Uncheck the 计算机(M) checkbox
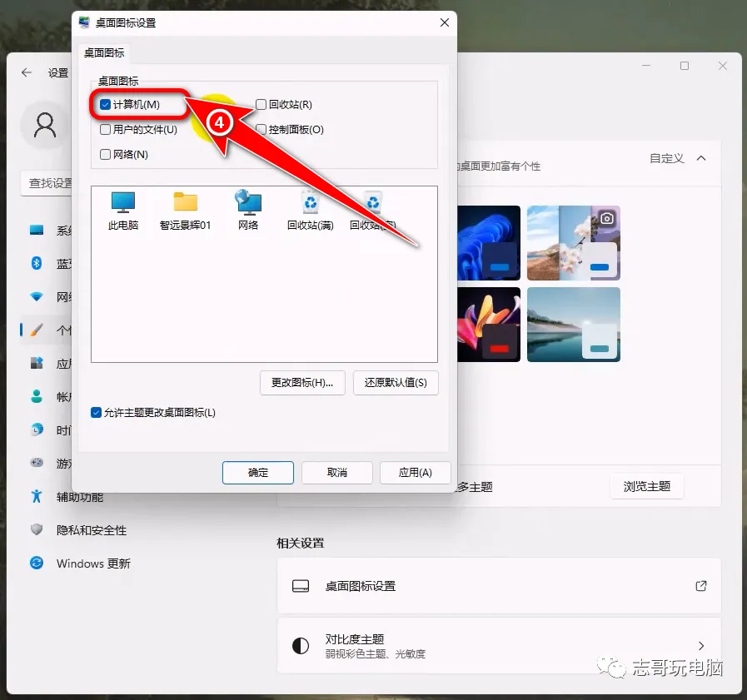 105,105
